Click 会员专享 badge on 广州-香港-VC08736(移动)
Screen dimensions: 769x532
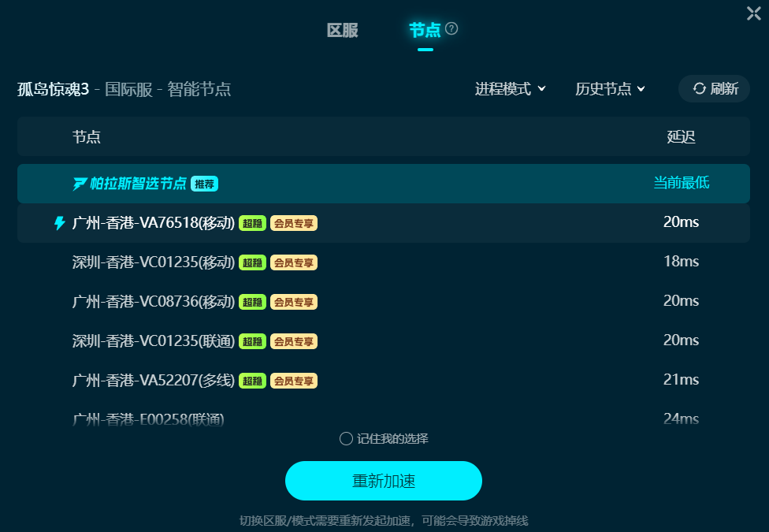(294, 302)
